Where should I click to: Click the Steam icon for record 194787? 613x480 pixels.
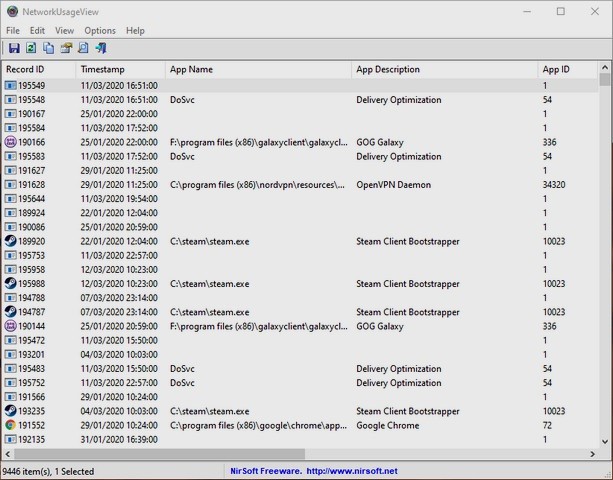pos(10,312)
